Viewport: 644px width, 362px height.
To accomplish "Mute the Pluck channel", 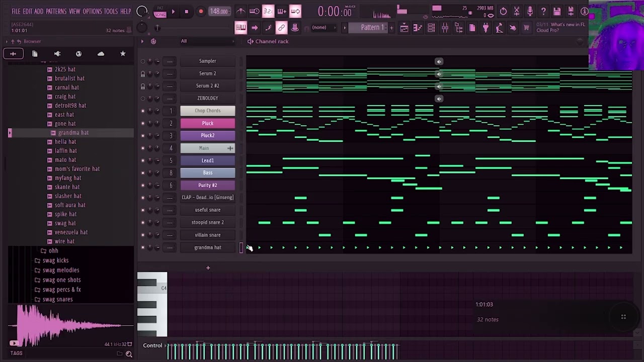I will coord(143,123).
